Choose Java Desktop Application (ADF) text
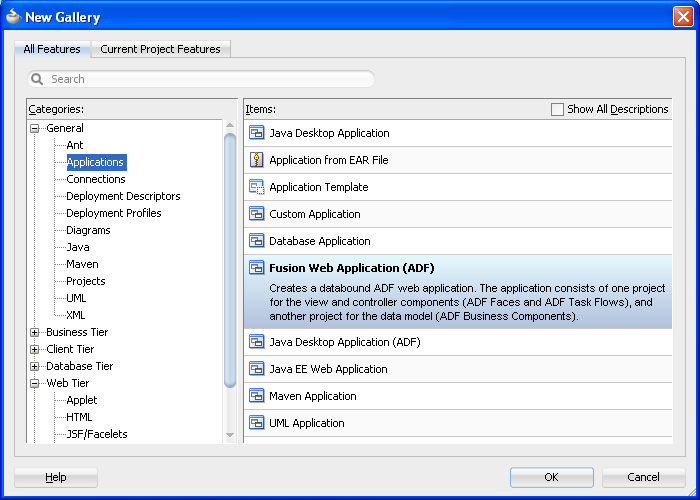700x500 pixels. pos(345,342)
